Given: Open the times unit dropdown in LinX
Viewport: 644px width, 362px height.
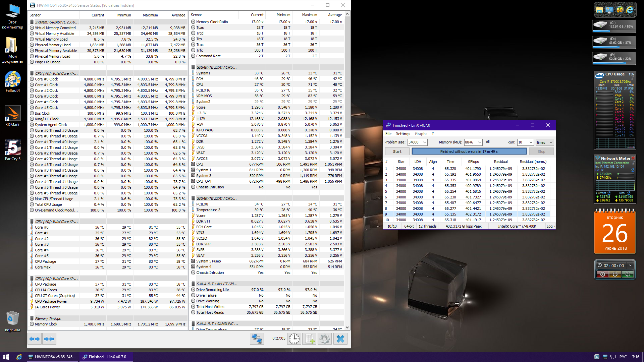Looking at the screenshot, I should click(551, 142).
